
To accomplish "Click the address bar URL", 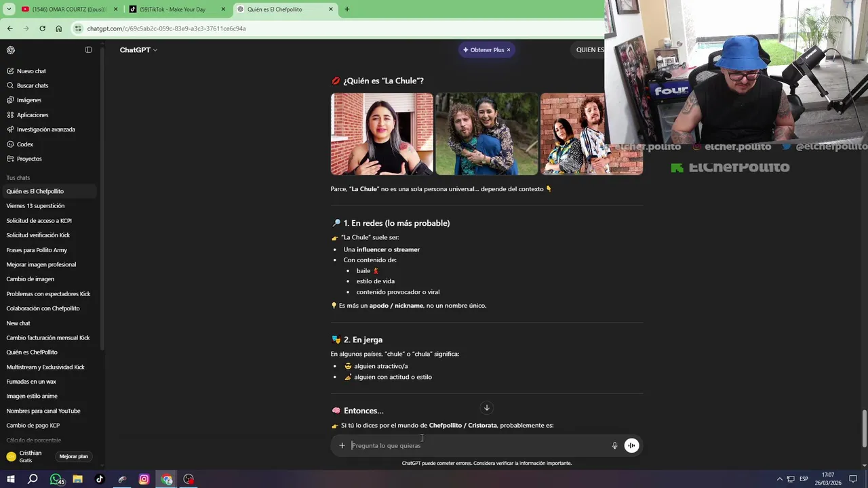I will (166, 28).
